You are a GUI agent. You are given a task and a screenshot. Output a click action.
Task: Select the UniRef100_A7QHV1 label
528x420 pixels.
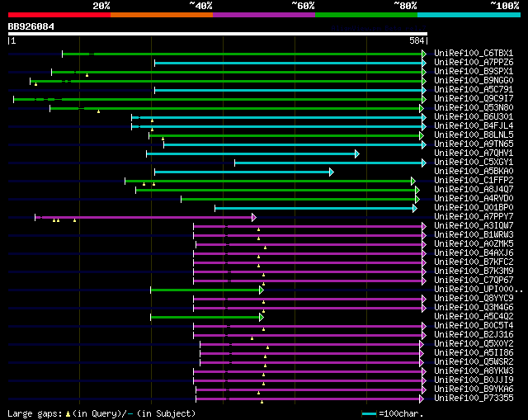tap(474, 153)
